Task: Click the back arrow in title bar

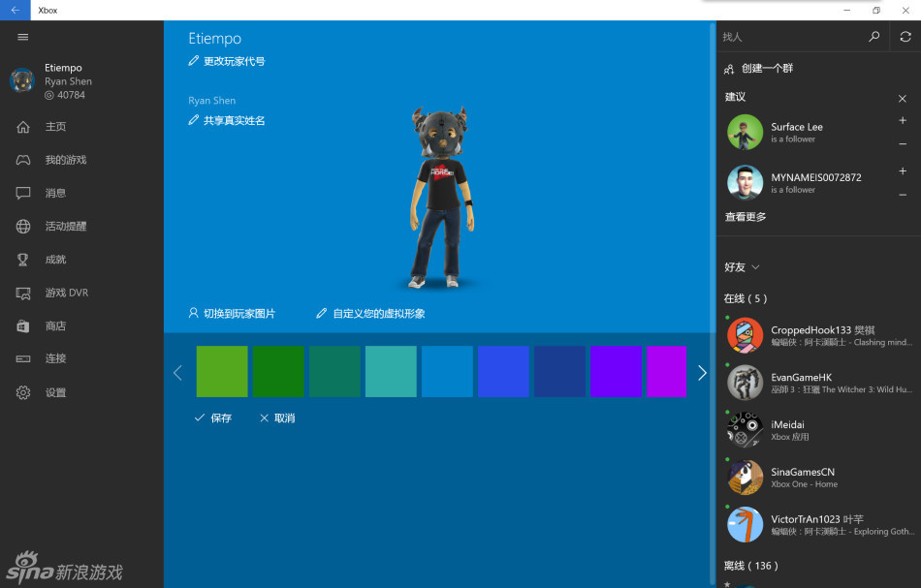Action: 15,10
